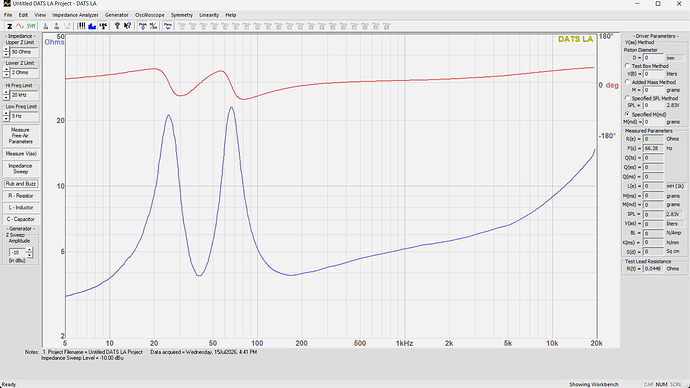Click the toolbar icon right of the blue histogram
Screen dimensions: 690x388
103,26
